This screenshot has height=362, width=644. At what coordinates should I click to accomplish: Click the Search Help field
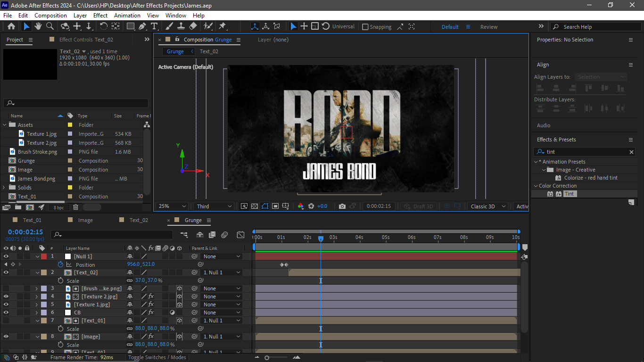pos(596,27)
